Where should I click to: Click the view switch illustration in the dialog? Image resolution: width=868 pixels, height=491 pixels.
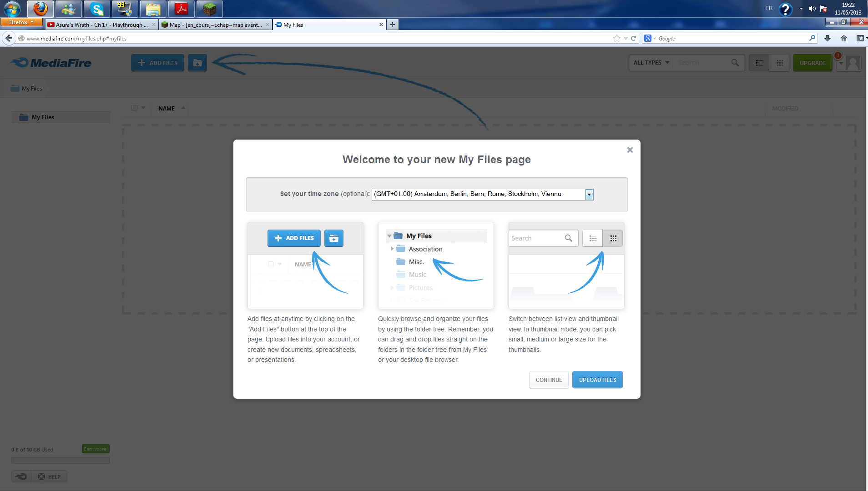point(566,266)
